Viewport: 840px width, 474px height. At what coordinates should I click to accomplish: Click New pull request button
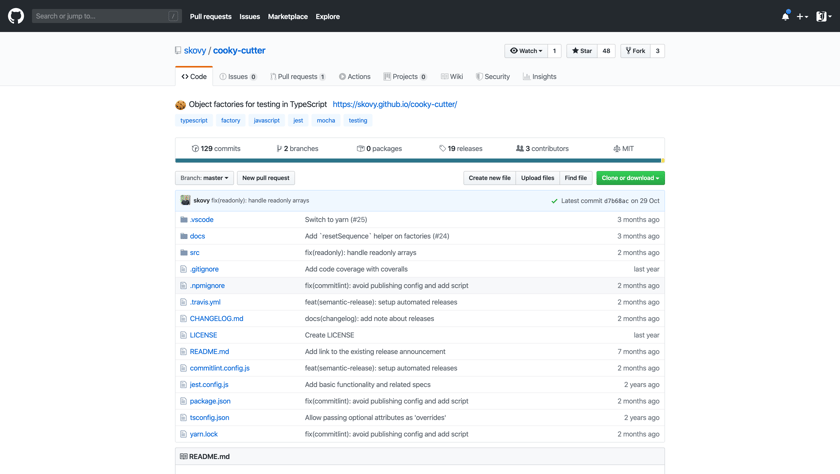click(x=266, y=178)
